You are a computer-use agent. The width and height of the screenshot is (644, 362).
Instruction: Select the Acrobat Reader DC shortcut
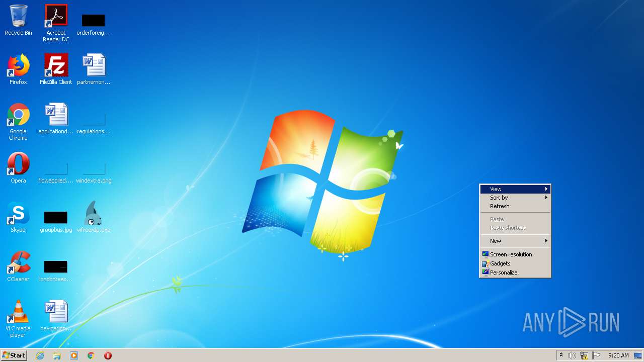point(56,23)
